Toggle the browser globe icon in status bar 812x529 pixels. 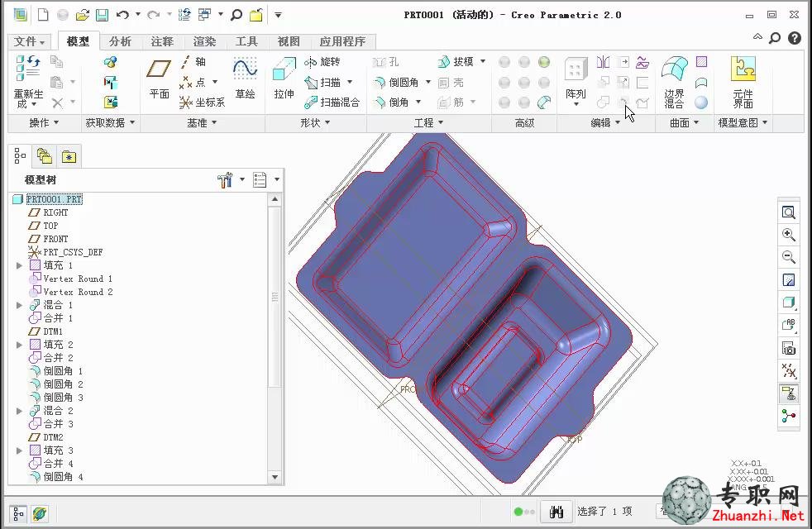pyautogui.click(x=40, y=513)
